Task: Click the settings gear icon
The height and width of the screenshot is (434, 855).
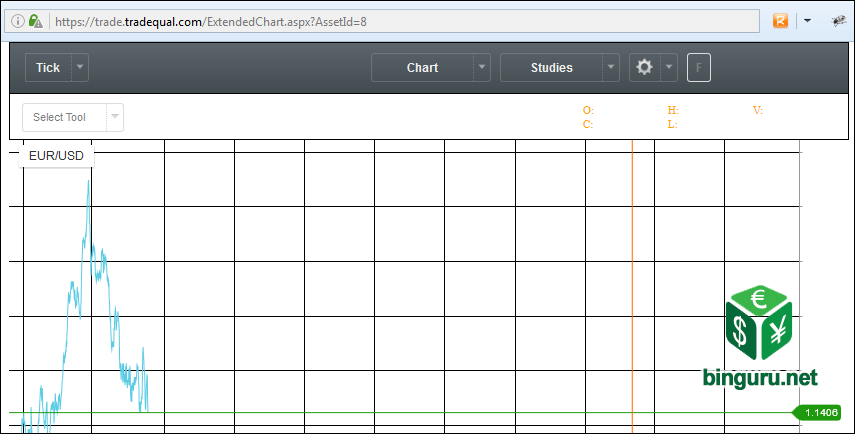Action: point(645,68)
